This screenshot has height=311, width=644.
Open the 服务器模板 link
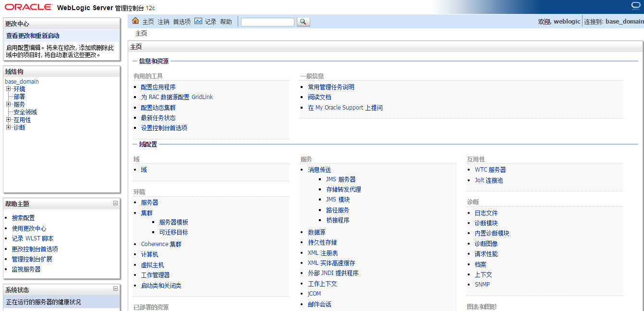click(x=173, y=222)
